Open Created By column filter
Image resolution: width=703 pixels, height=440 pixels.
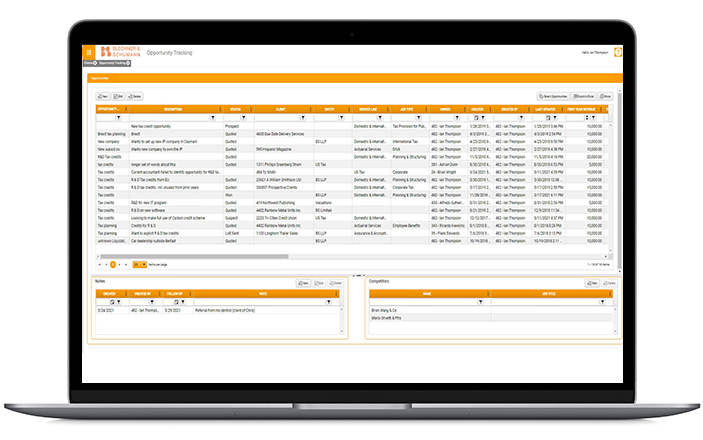(x=521, y=118)
